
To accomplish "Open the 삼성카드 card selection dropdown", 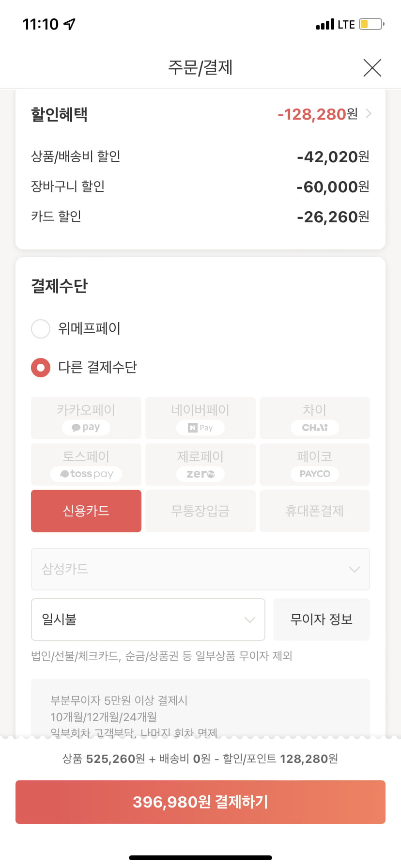I will [200, 569].
